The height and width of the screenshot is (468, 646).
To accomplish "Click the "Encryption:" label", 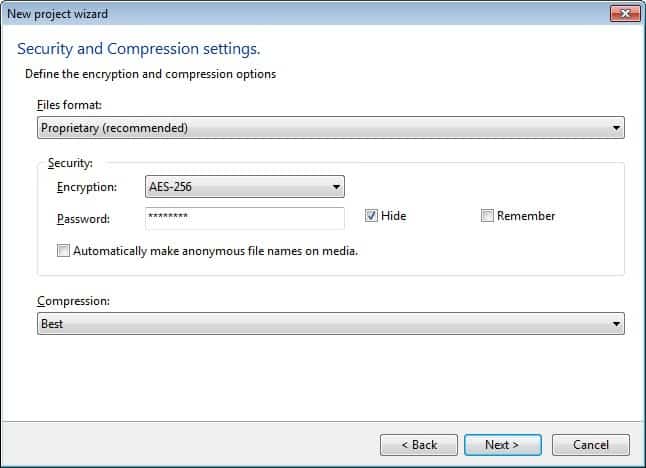I will [87, 187].
